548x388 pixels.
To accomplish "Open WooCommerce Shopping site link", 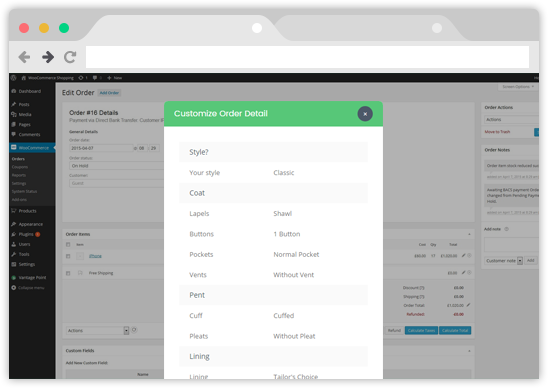I will (48, 78).
